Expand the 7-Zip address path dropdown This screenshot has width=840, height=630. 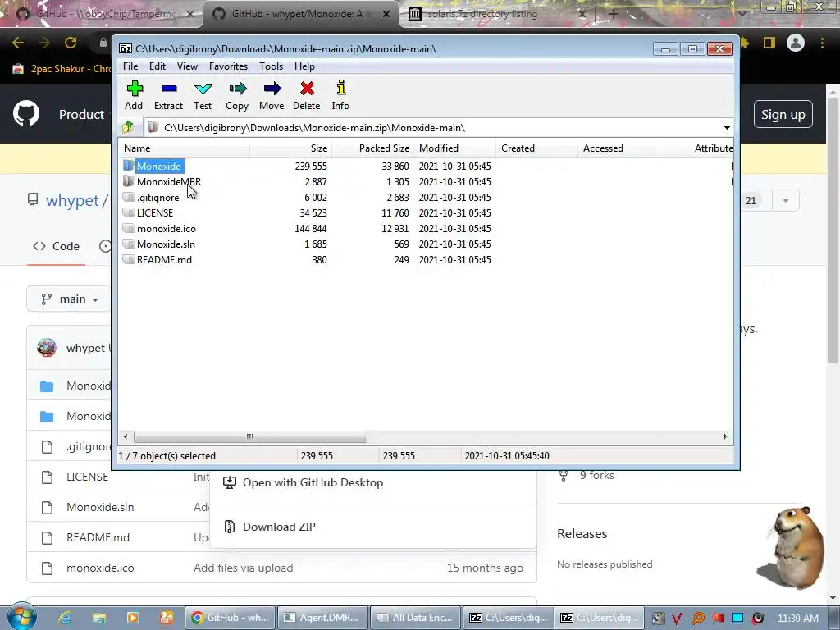(x=727, y=128)
